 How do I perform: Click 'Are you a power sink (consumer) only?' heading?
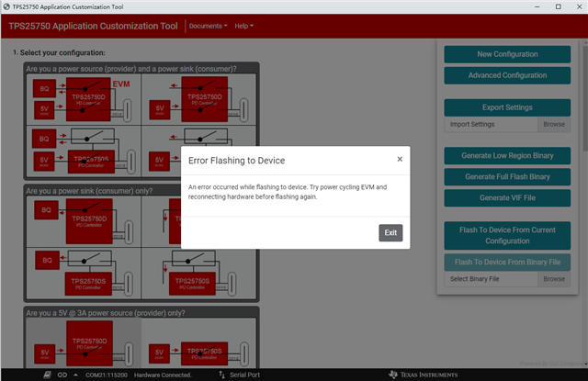tap(89, 191)
